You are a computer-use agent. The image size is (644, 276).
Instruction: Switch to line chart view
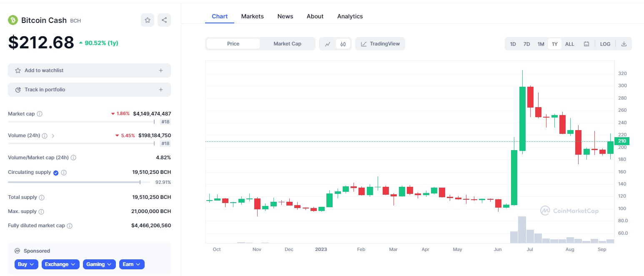[x=328, y=44]
